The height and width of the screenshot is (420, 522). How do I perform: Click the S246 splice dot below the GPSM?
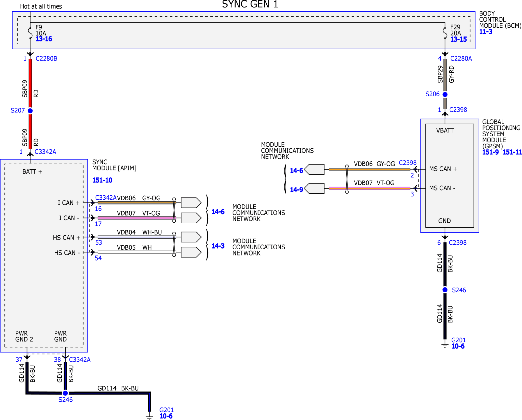445,290
